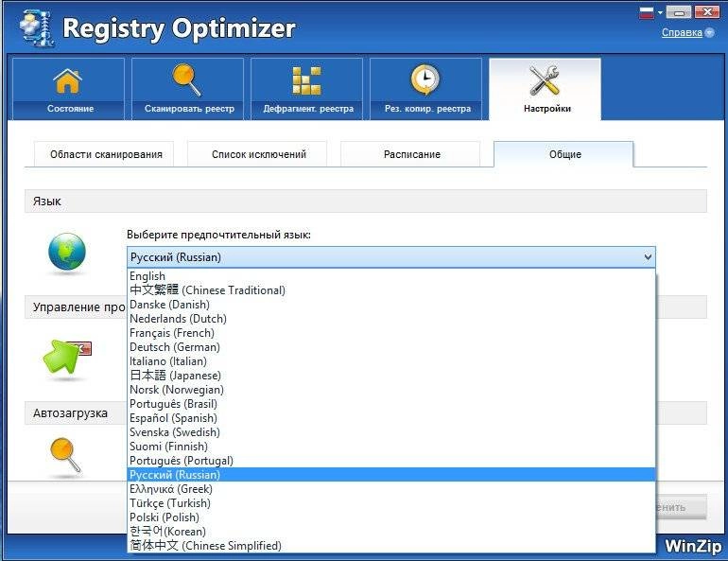This screenshot has height=561, width=728.
Task: Choose the Korean language option
Action: [x=390, y=532]
